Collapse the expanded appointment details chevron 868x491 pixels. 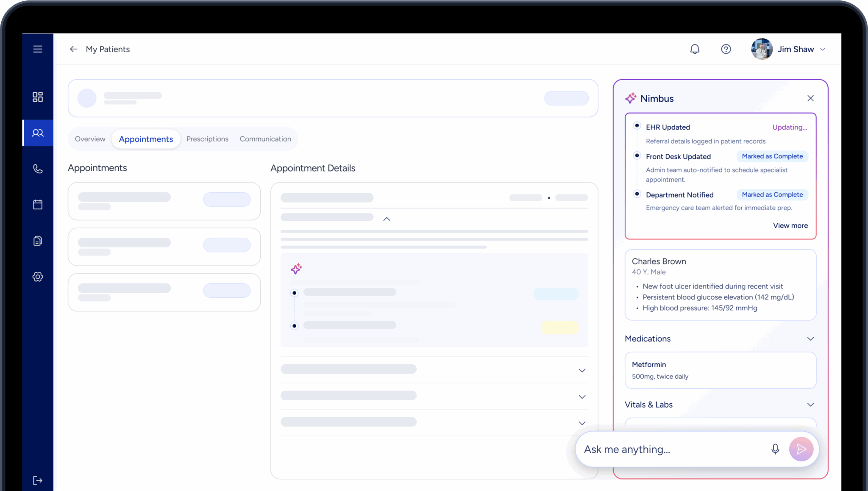[x=387, y=219]
